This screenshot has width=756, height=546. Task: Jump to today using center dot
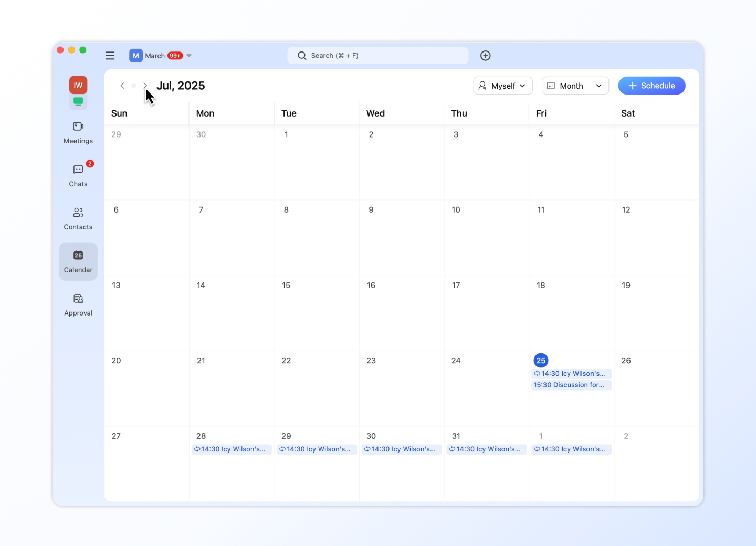pos(134,86)
